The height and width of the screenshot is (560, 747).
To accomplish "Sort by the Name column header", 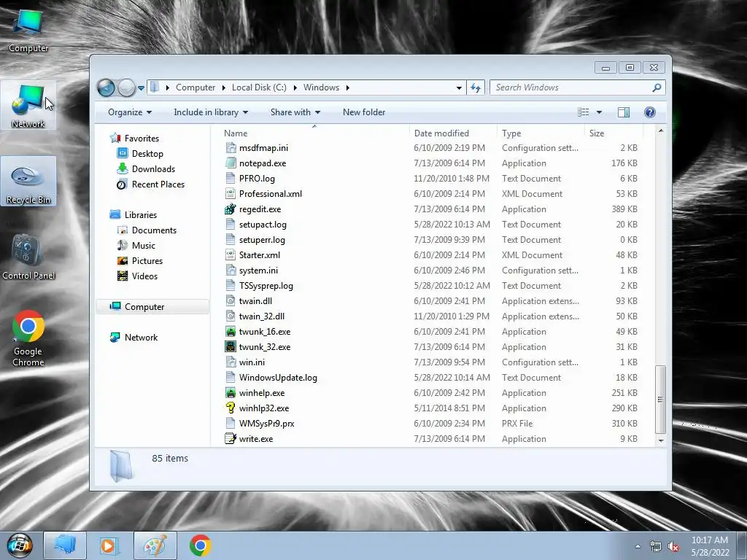I will tap(314, 133).
